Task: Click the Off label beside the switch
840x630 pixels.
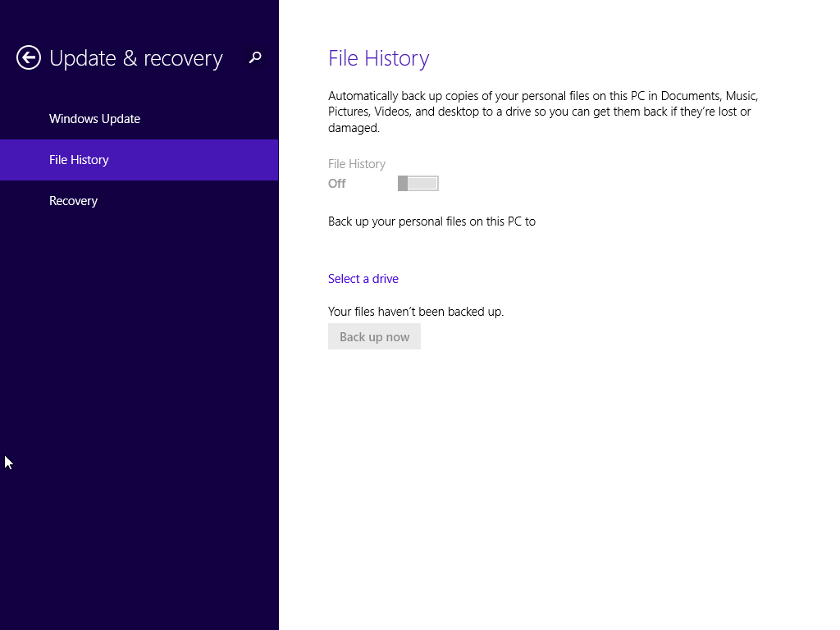Action: click(x=337, y=184)
